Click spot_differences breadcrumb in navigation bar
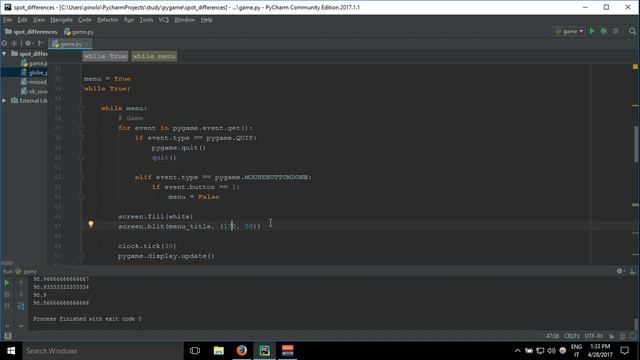The image size is (640, 360). coord(31,31)
